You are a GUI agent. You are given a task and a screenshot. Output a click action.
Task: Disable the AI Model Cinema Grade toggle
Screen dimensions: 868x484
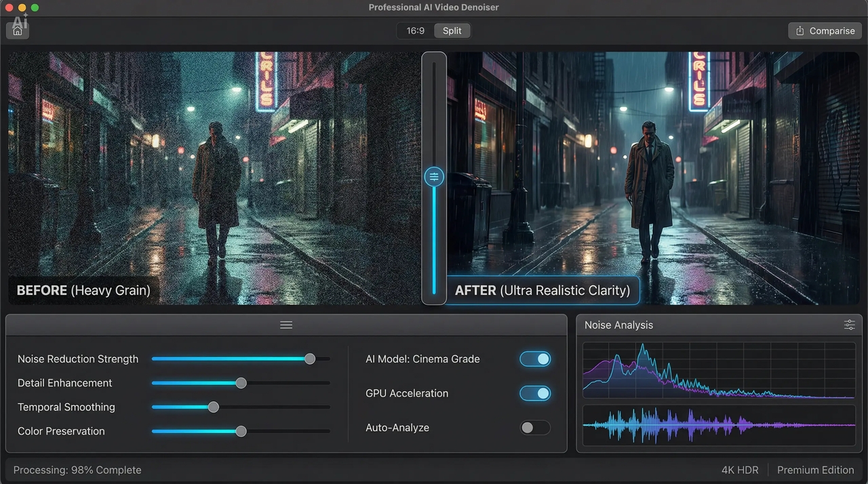(x=535, y=359)
